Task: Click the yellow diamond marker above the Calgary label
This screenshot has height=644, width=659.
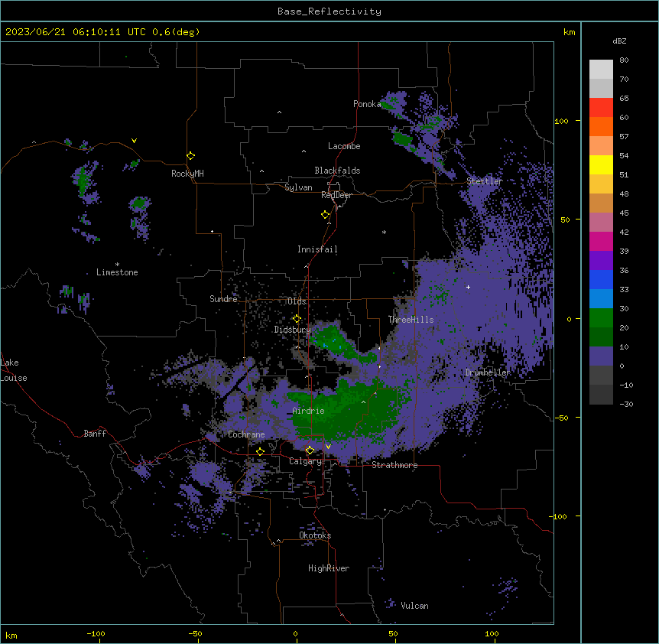Action: pos(310,450)
